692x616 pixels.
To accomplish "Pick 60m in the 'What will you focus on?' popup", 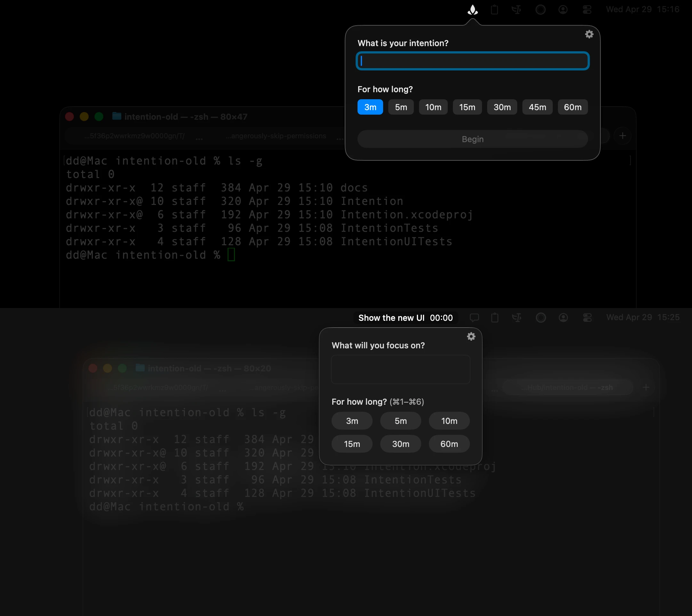I will click(449, 444).
